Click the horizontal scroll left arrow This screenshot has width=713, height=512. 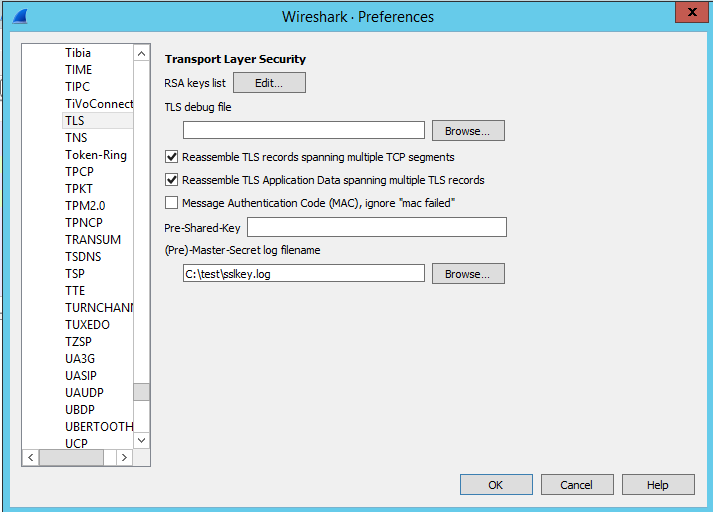click(30, 457)
